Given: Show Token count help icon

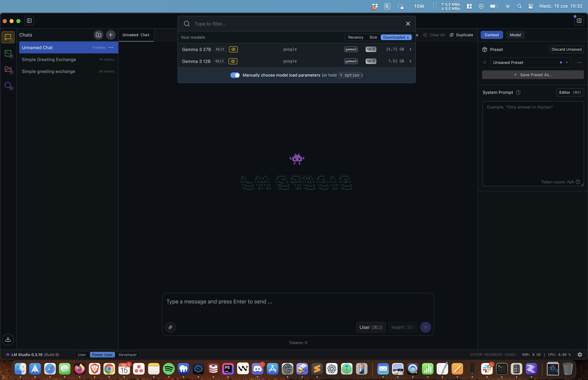Looking at the screenshot, I should (x=578, y=182).
